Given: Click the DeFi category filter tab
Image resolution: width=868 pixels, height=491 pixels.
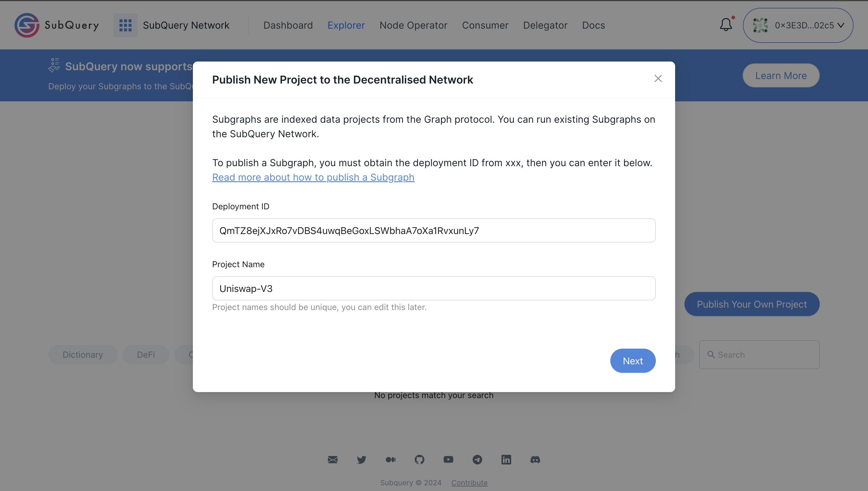Looking at the screenshot, I should [146, 354].
